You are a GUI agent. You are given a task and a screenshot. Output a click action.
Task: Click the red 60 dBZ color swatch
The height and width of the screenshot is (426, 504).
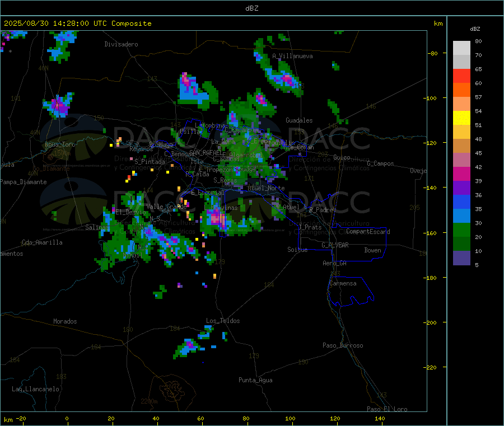[x=461, y=76]
